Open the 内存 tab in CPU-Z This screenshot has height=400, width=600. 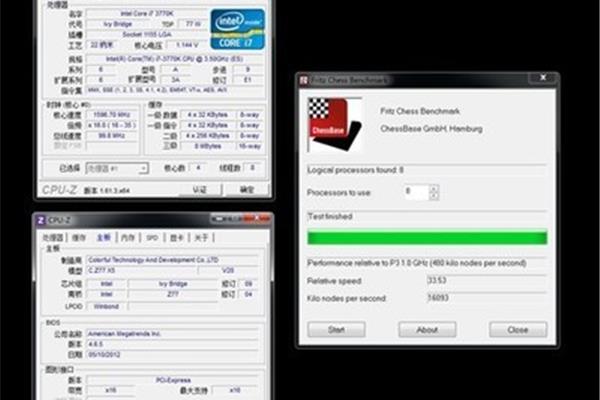pos(128,238)
